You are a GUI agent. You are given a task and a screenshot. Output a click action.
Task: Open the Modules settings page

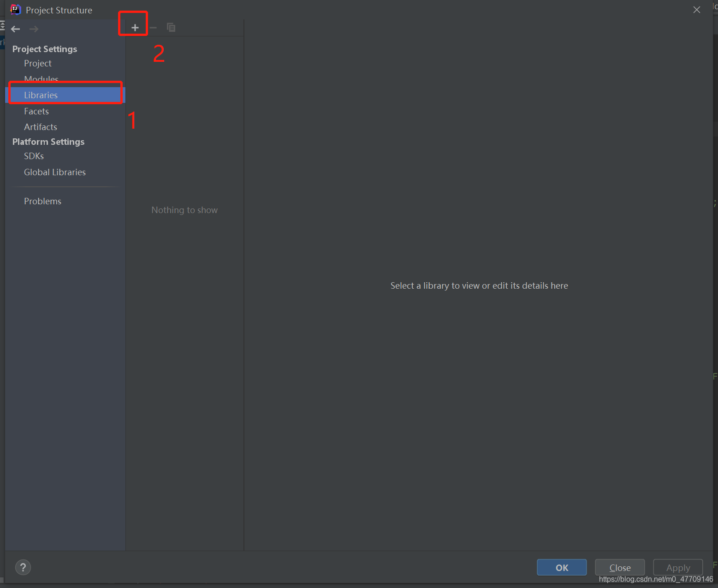tap(41, 79)
